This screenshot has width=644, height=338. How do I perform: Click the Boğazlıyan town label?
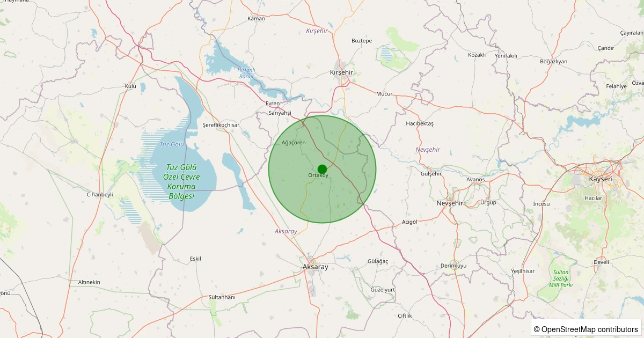pos(554,62)
